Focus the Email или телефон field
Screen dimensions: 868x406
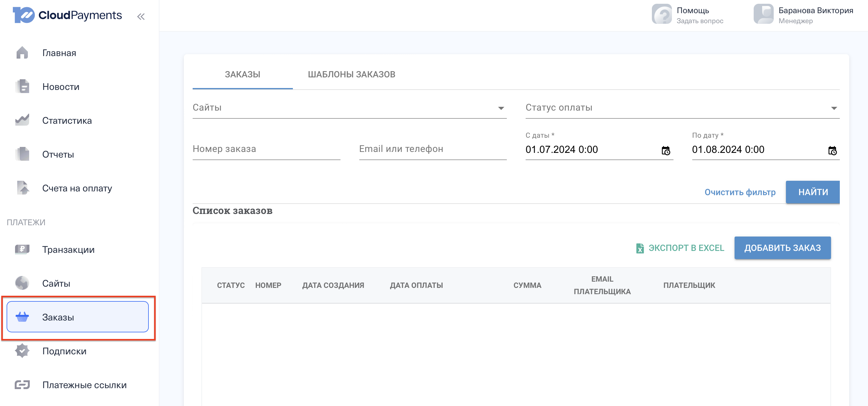pyautogui.click(x=433, y=149)
